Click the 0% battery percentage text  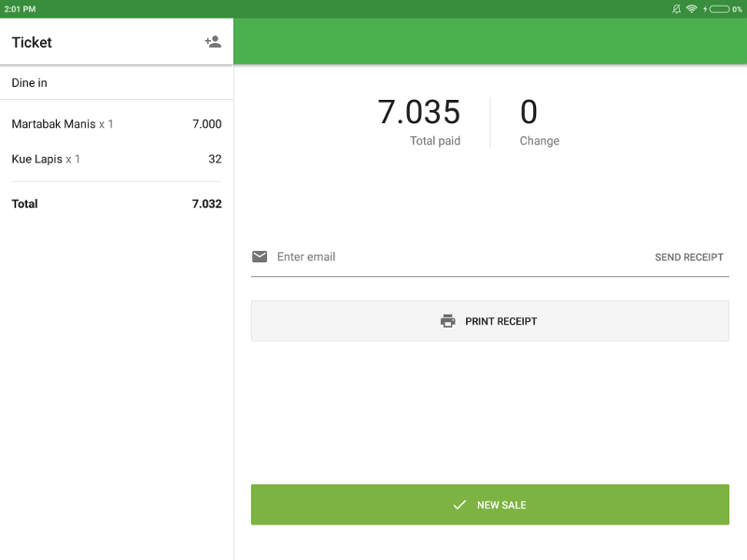tap(738, 7)
